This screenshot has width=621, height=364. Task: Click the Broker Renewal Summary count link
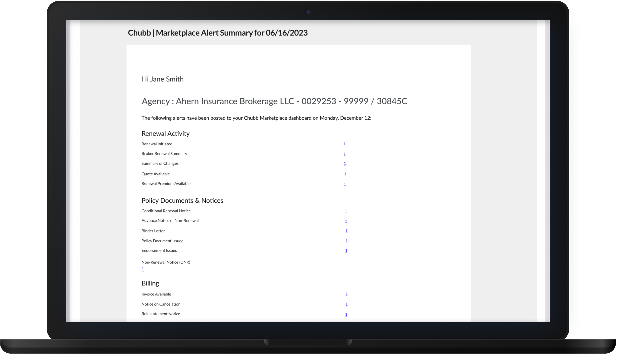point(344,154)
